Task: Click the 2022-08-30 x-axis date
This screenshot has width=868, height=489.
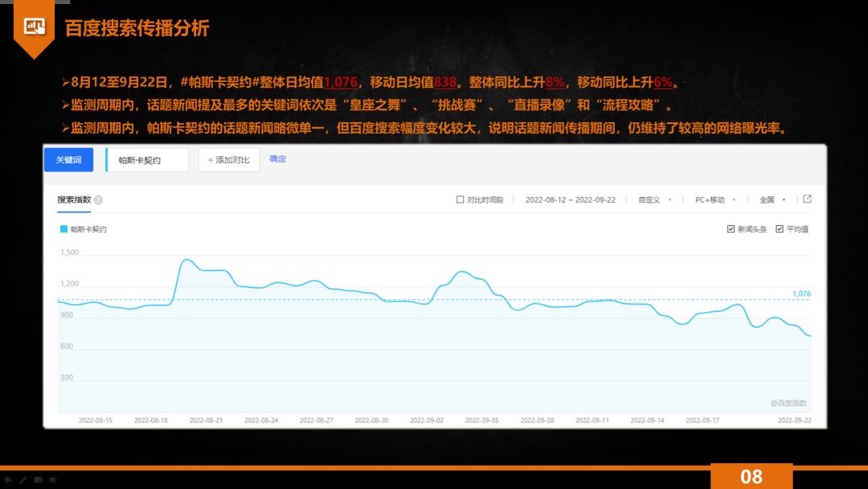Action: click(371, 421)
